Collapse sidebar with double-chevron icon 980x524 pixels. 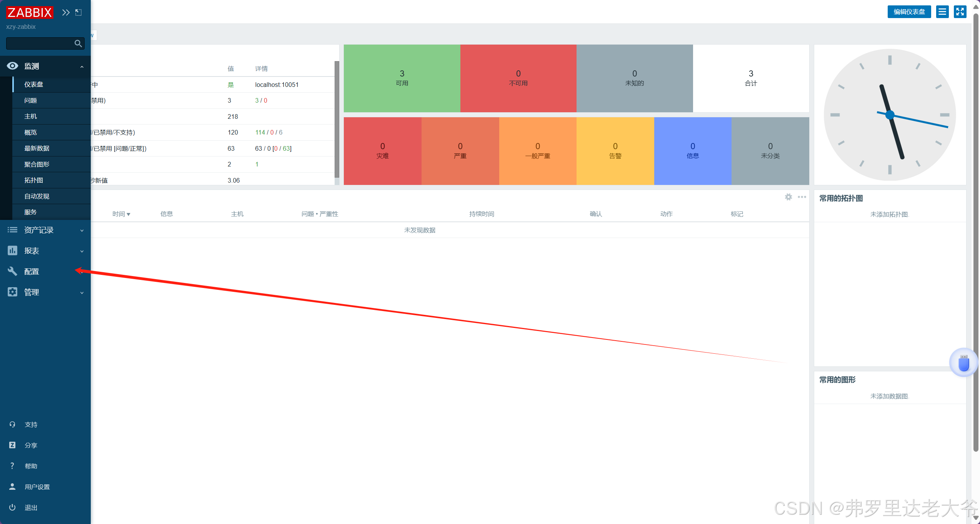(66, 12)
